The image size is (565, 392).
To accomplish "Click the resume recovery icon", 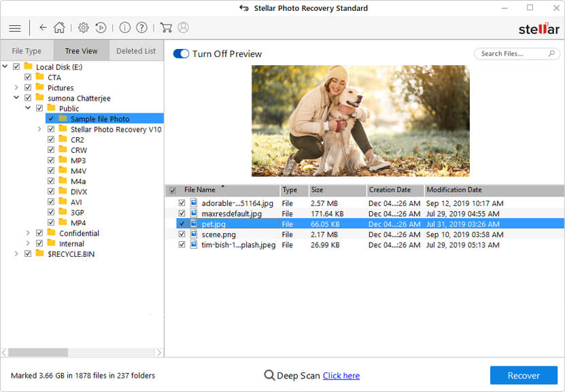I will pos(101,27).
